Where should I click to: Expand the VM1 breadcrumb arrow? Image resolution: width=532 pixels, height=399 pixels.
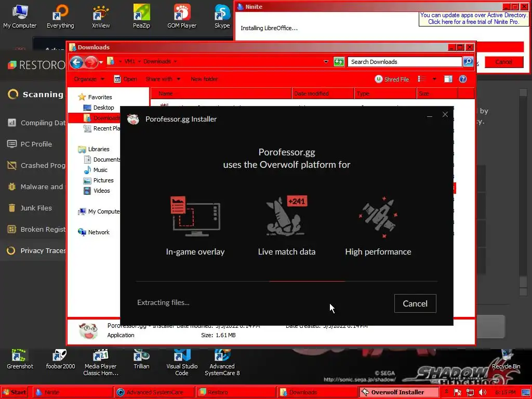point(139,61)
